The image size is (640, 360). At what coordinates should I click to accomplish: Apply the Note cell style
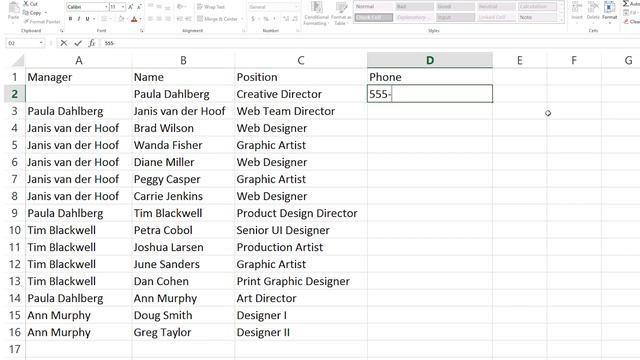537,18
